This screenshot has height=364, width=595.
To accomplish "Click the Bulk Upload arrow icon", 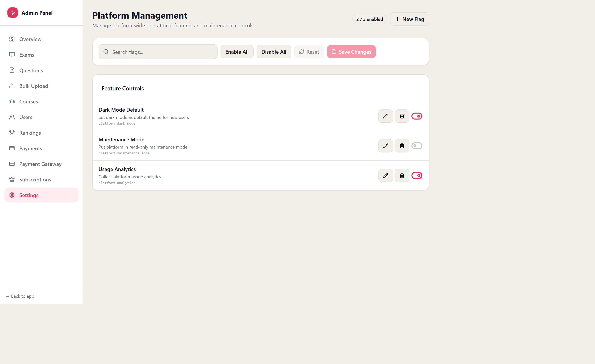I will (x=12, y=86).
